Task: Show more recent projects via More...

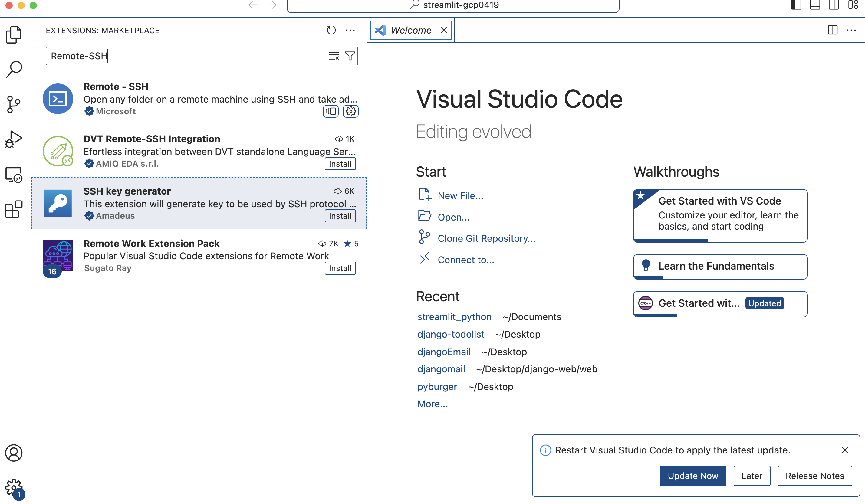Action: 432,404
